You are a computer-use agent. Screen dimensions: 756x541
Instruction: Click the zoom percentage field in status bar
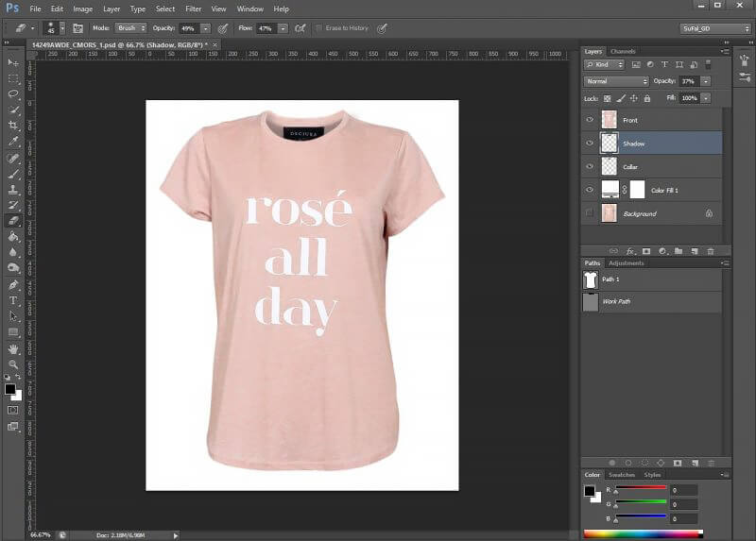41,534
